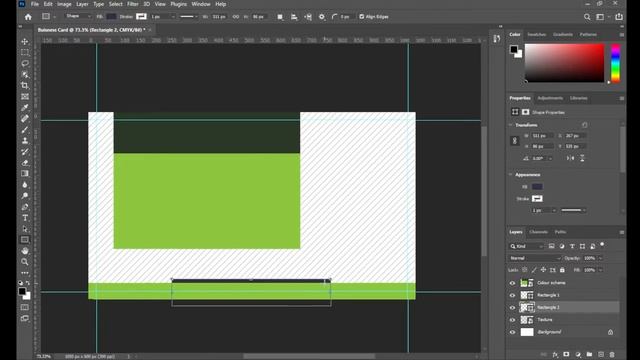
Task: Open path operations in options bar
Action: click(280, 17)
